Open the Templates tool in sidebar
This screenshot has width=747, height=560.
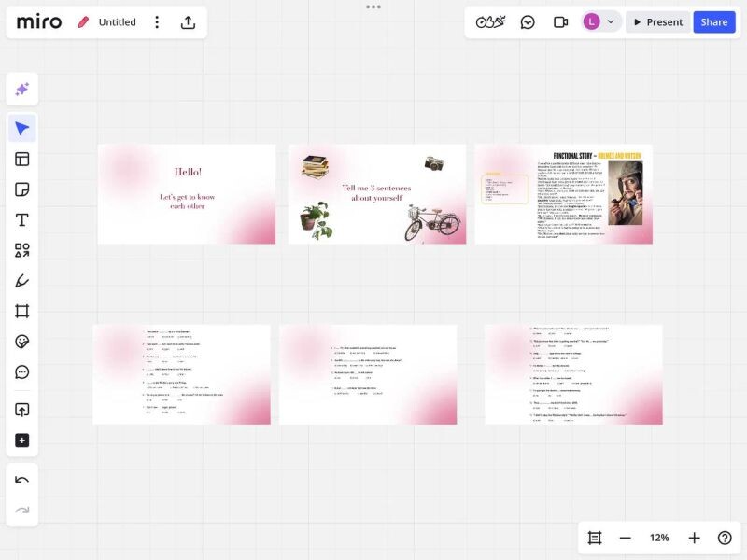coord(22,159)
